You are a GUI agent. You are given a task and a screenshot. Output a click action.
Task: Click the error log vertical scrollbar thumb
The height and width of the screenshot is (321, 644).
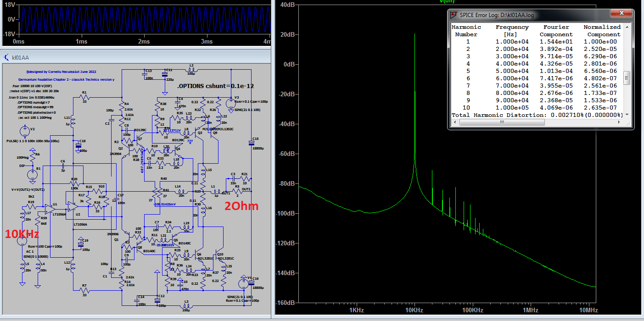(627, 78)
